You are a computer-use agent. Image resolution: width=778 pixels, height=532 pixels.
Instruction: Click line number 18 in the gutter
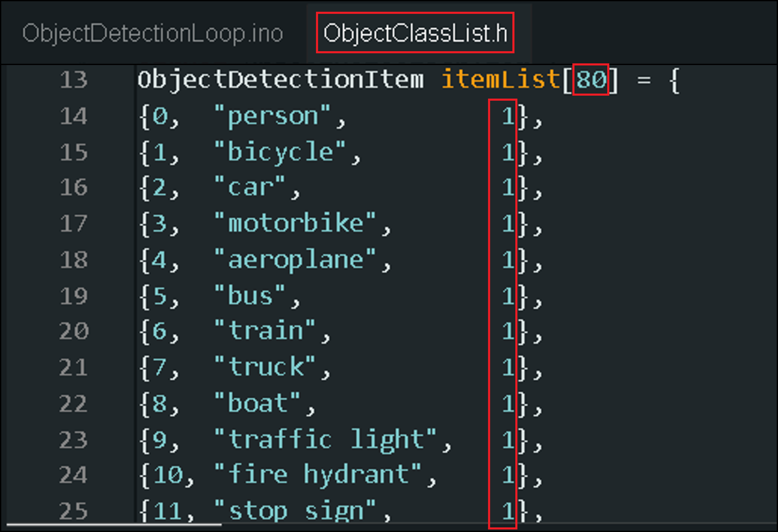74,260
